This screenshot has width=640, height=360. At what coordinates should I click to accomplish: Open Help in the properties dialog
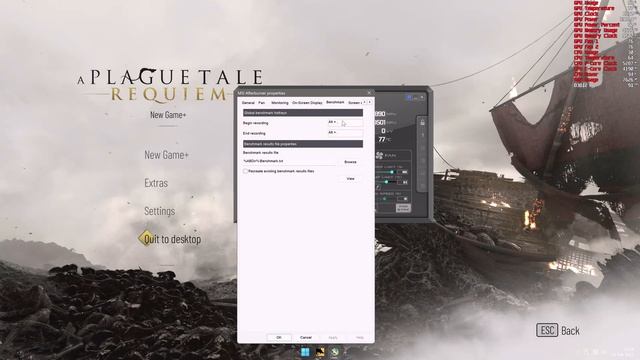click(360, 338)
